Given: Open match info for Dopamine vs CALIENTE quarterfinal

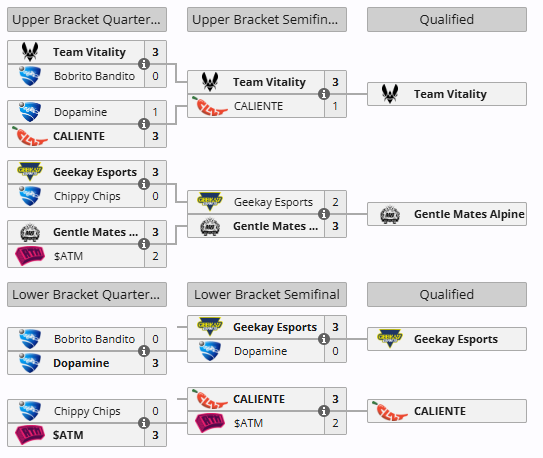Looking at the screenshot, I should tap(144, 124).
